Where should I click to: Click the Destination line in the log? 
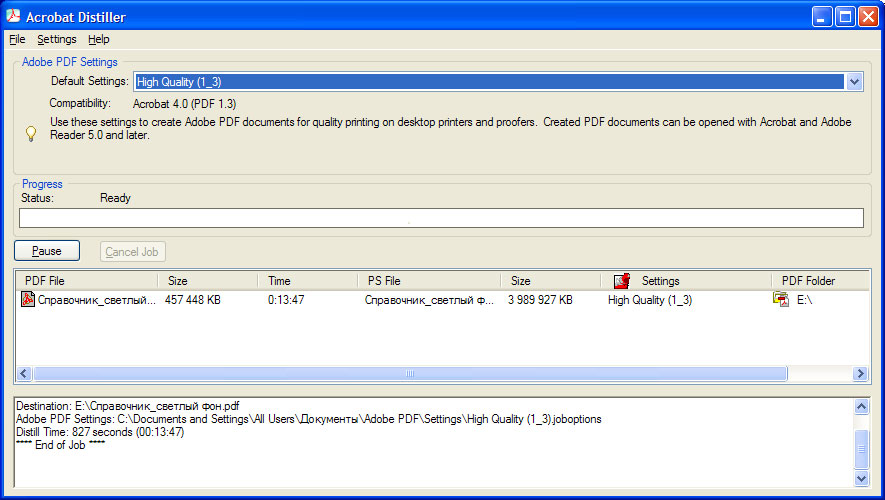click(x=128, y=406)
